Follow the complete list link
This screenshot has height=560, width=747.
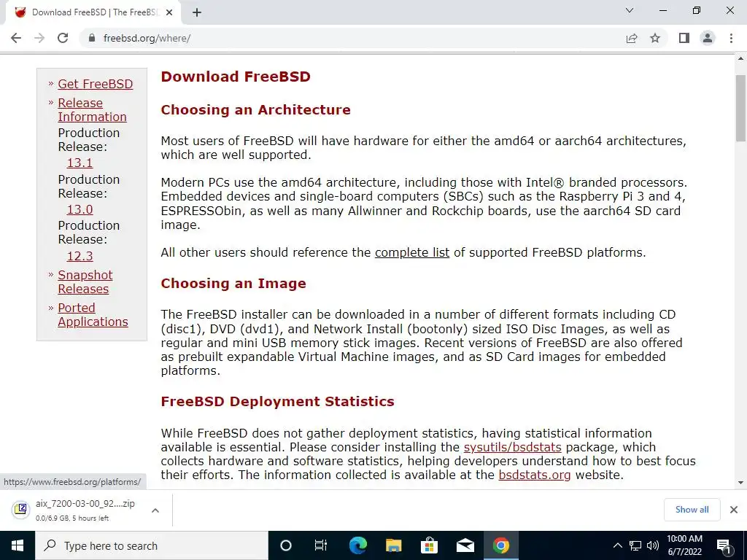(x=412, y=252)
